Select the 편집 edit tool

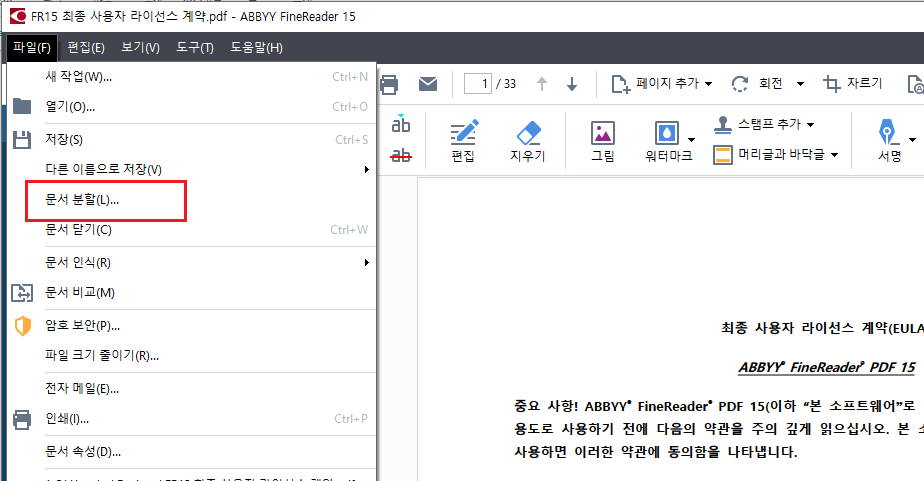[464, 141]
